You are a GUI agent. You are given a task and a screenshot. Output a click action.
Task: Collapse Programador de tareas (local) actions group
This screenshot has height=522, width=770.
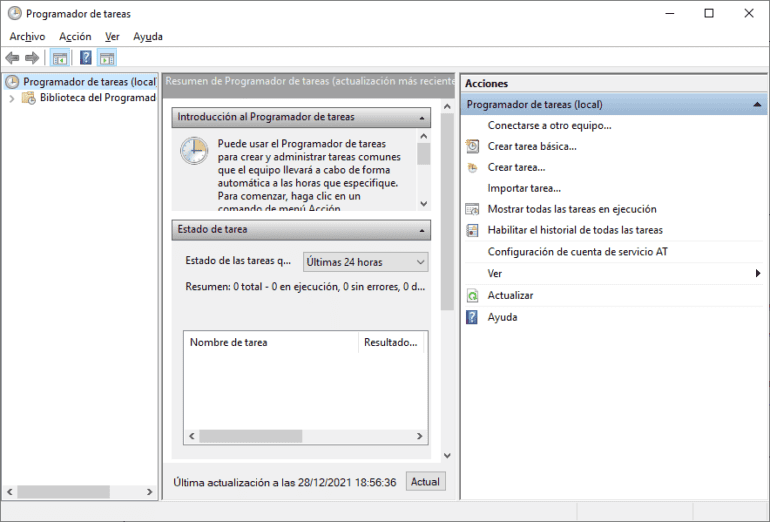point(757,105)
